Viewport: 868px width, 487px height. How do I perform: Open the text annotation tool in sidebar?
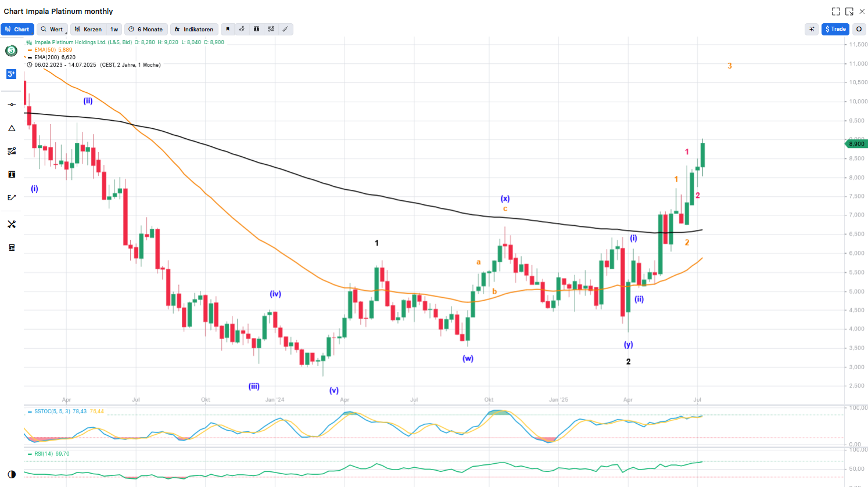pyautogui.click(x=12, y=175)
